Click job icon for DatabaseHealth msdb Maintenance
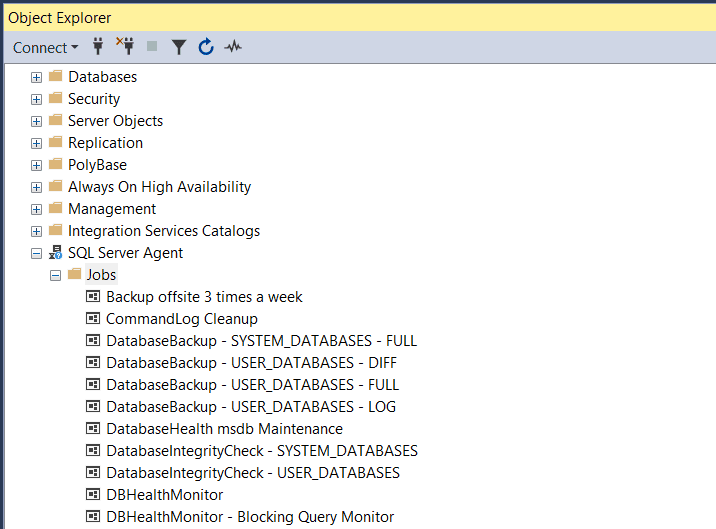Image resolution: width=716 pixels, height=529 pixels. (93, 428)
